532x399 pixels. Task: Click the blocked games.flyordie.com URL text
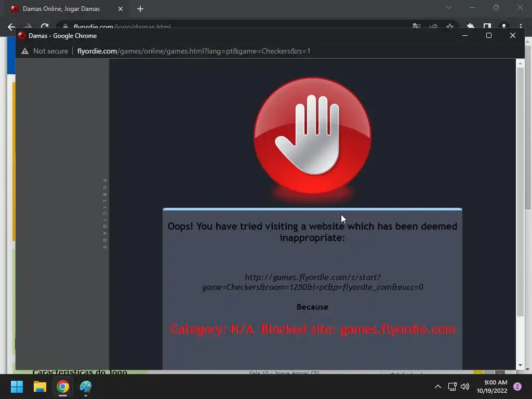point(312,282)
